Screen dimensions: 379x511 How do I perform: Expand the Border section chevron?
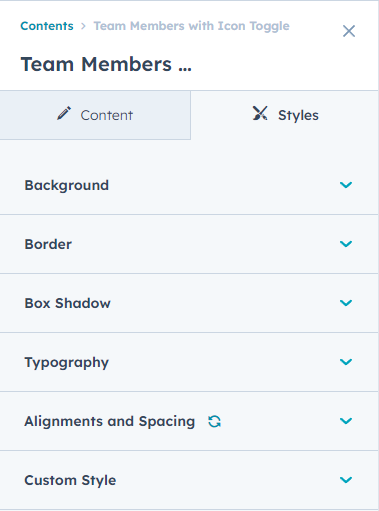346,244
